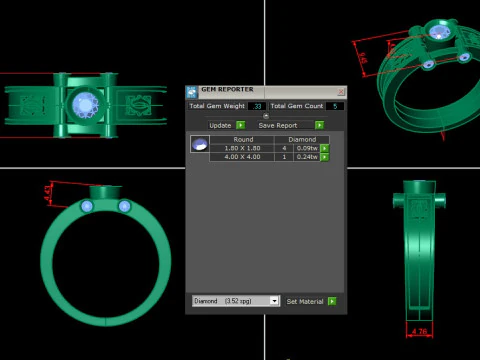Close the Gem Reporter dialog
The height and width of the screenshot is (360, 480).
341,92
